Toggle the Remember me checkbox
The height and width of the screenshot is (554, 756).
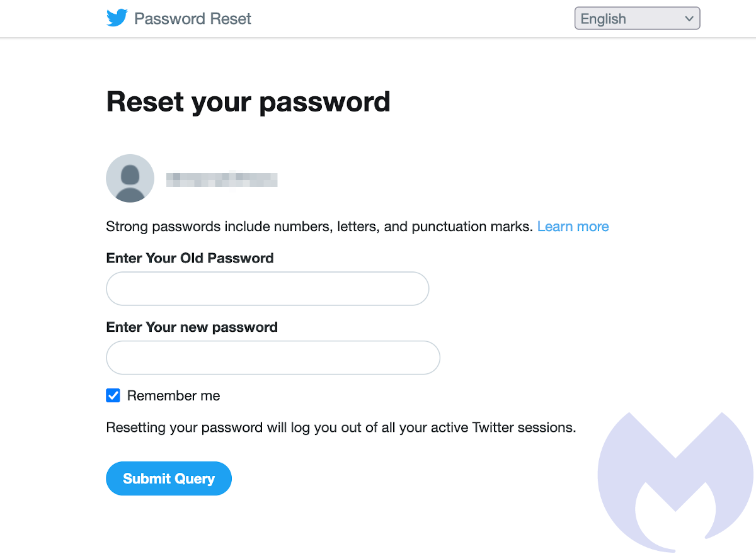coord(113,396)
